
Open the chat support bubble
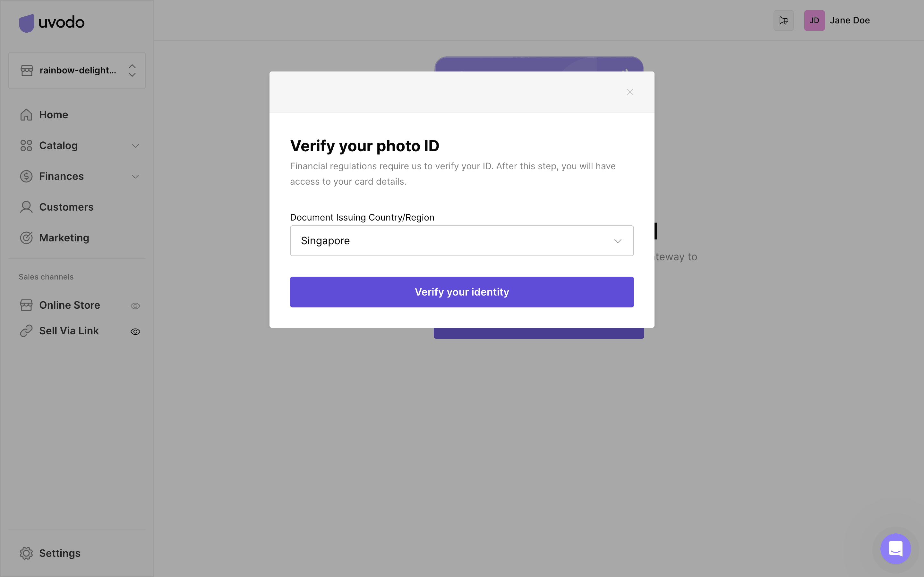pos(895,548)
